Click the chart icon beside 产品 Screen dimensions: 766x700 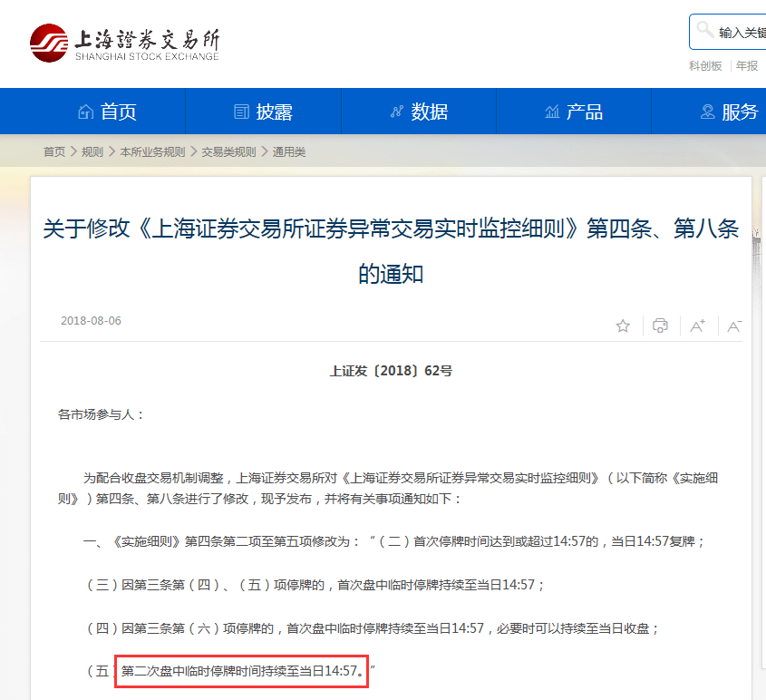pyautogui.click(x=552, y=112)
